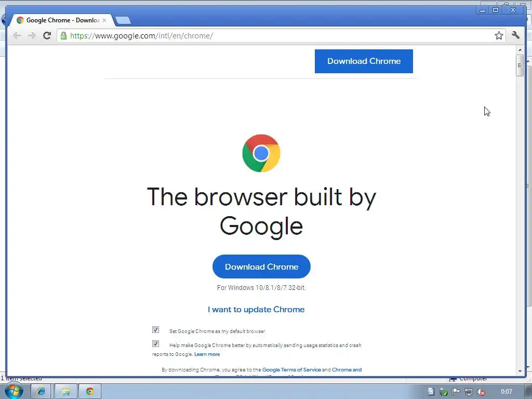Viewport: 532px width, 399px height.
Task: Uncheck the usage statistics and crash reports checkbox
Action: coord(155,344)
